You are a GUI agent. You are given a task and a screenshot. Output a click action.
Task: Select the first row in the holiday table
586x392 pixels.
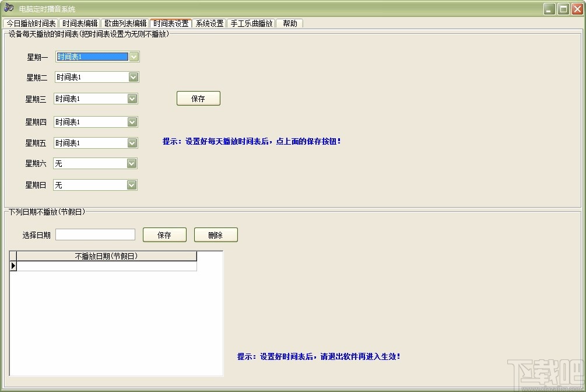click(x=104, y=265)
